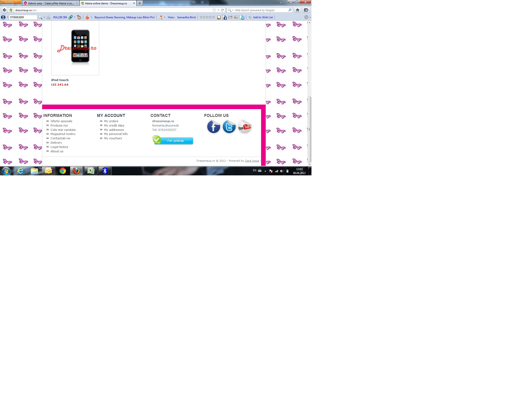Click the toolbar Facebook share icon
This screenshot has height=398, width=532.
224,17
